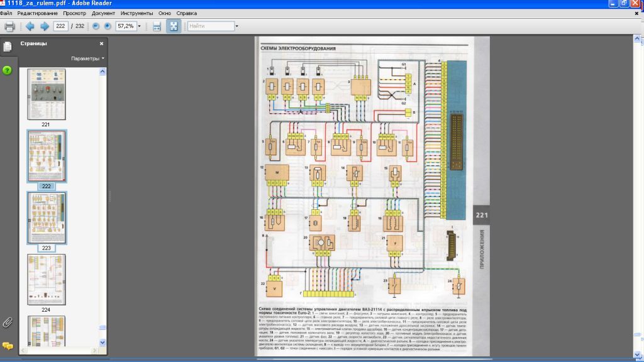Open the Просмотр menu
This screenshot has height=362, width=644.
pyautogui.click(x=74, y=13)
